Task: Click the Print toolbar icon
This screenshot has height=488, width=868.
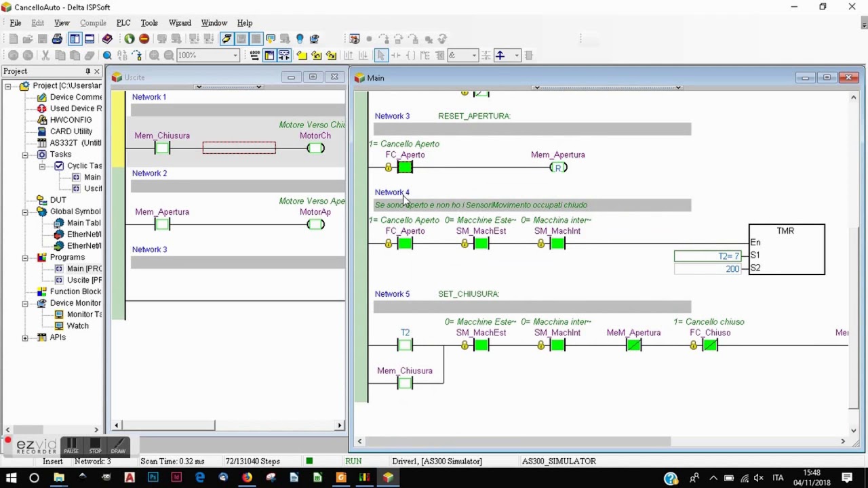Action: coord(57,39)
